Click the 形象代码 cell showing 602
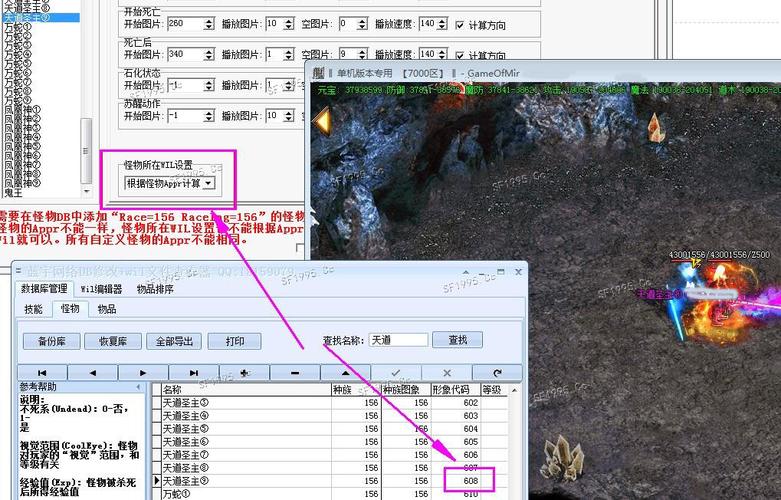The width and height of the screenshot is (781, 500). point(455,402)
